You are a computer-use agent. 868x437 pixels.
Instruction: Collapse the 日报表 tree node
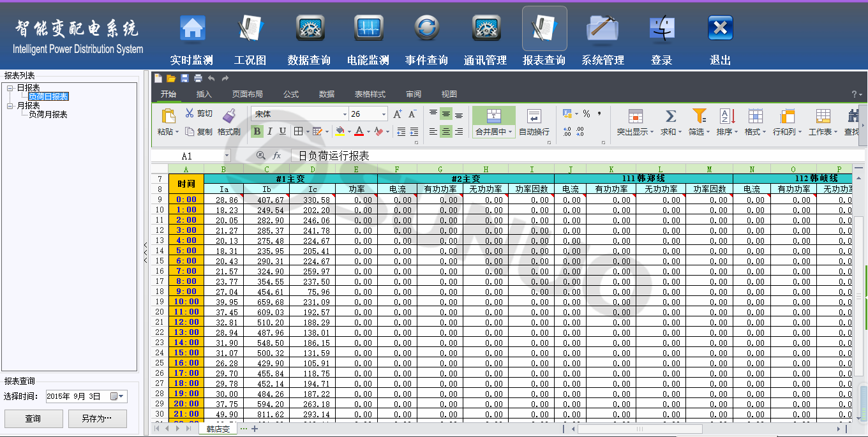[10, 88]
